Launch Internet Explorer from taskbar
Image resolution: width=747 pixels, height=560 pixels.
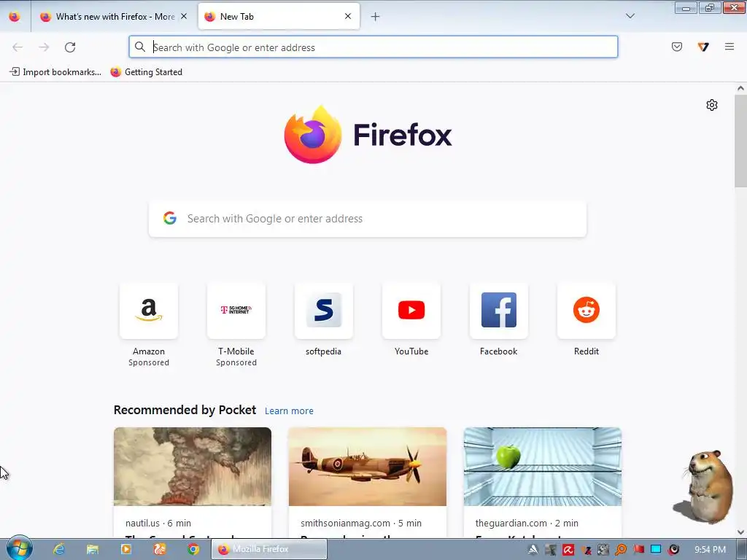[x=59, y=549]
